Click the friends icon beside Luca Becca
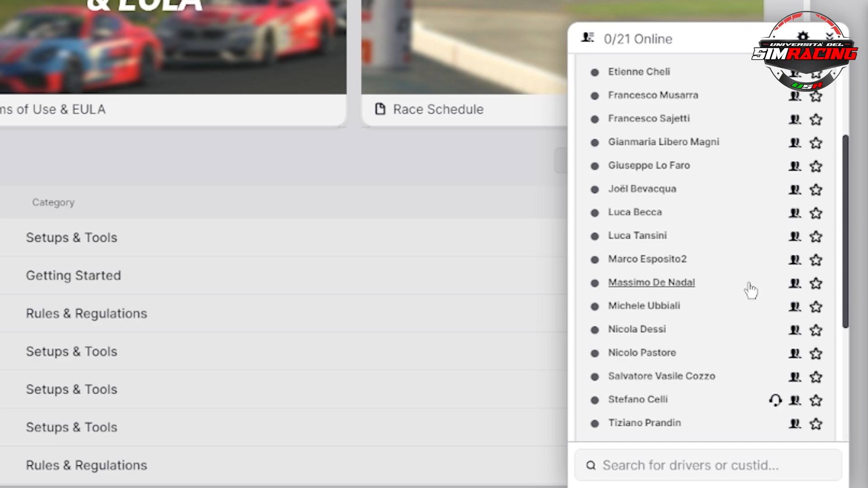This screenshot has width=868, height=488. 795,213
